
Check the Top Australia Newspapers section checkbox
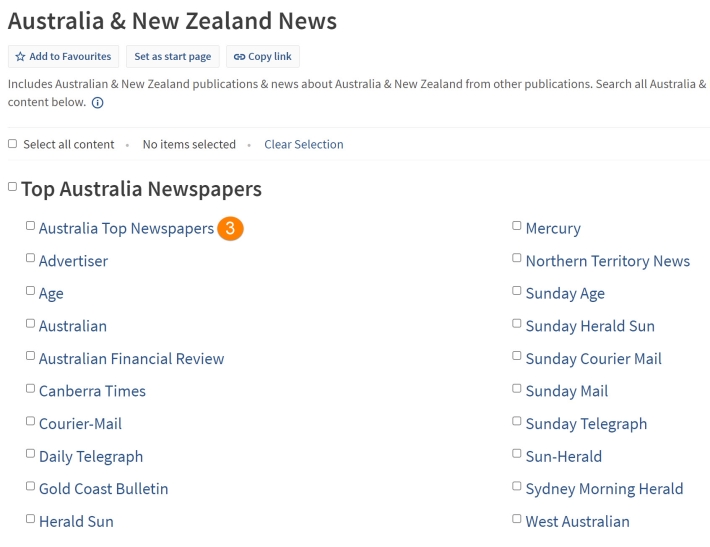pyautogui.click(x=13, y=187)
